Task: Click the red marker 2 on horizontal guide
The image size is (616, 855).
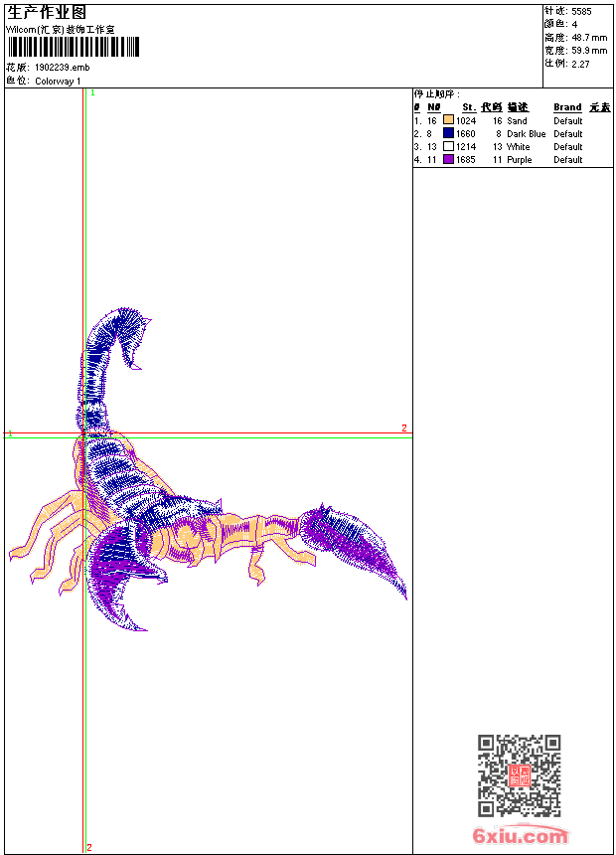Action: pyautogui.click(x=403, y=428)
